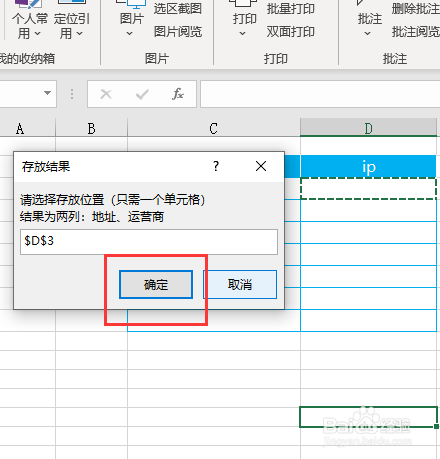
Task: Click the ip header cell
Action: point(368,166)
